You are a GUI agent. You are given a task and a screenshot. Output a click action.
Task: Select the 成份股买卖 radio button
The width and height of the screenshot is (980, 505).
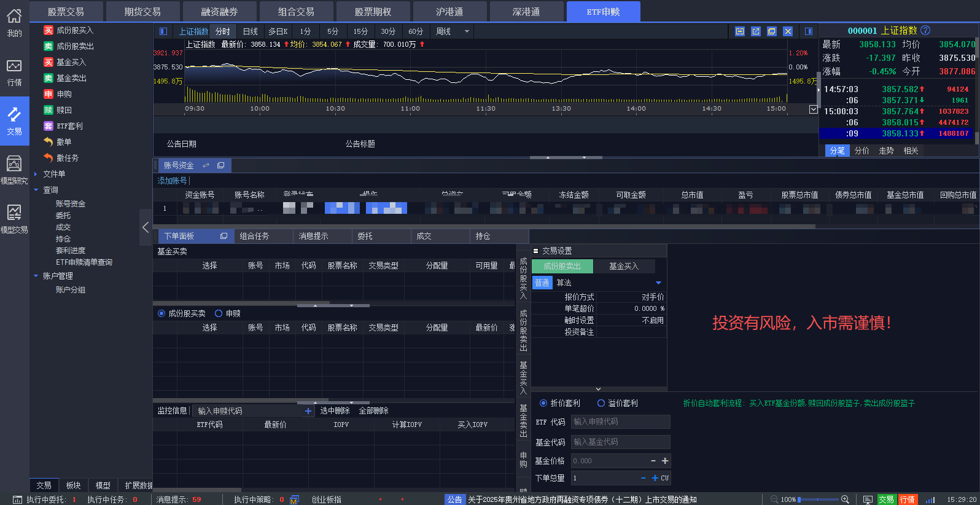[161, 313]
